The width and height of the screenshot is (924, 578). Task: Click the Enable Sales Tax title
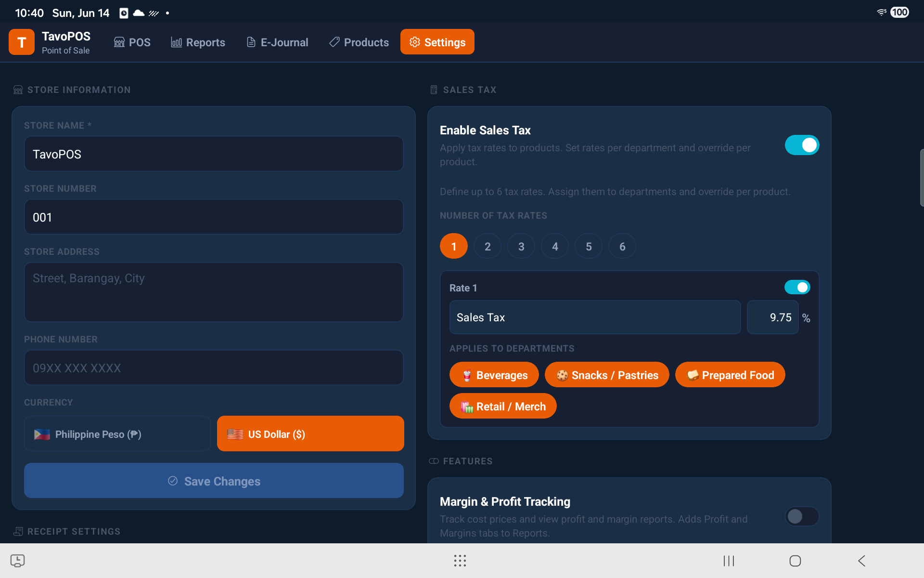[x=485, y=130]
